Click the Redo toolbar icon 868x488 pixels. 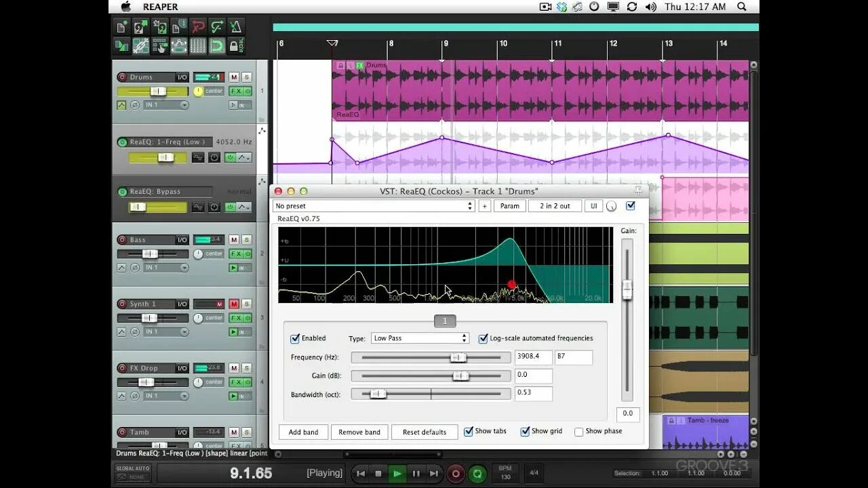coord(217,27)
